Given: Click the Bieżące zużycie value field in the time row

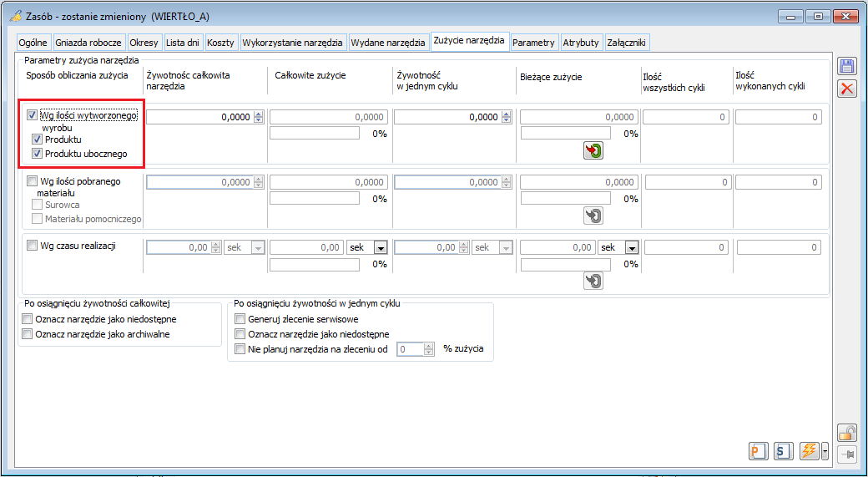Looking at the screenshot, I should coord(558,247).
